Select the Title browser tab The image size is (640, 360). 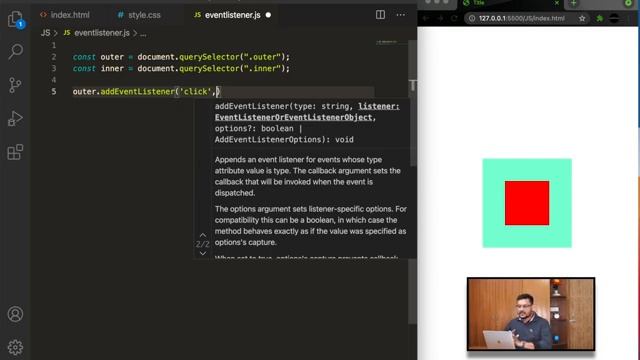[x=510, y=3]
